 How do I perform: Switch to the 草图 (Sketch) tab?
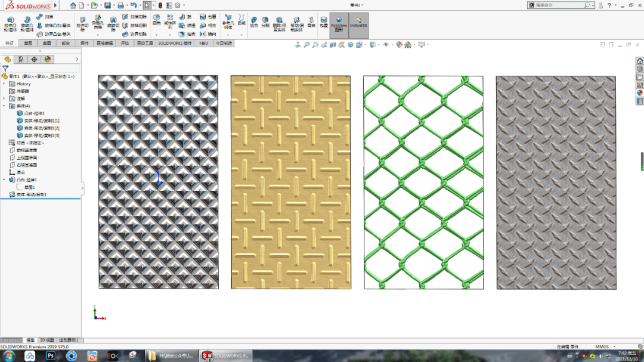(28, 43)
